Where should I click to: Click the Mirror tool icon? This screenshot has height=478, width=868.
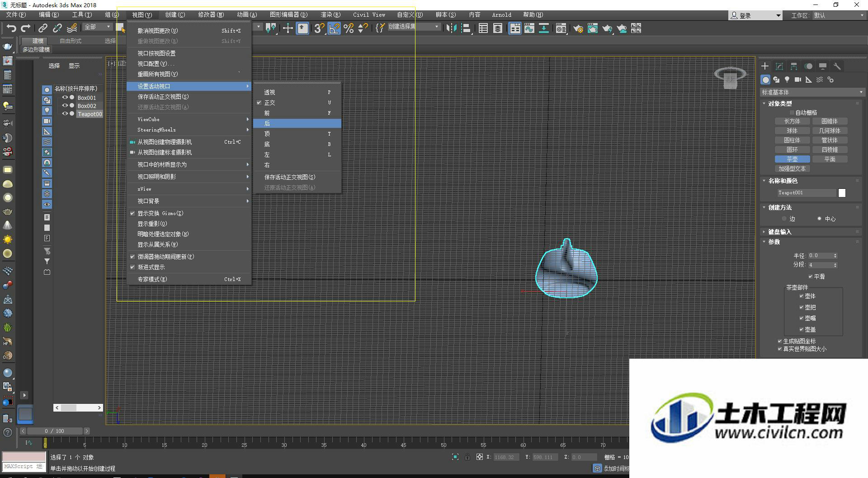pos(451,28)
